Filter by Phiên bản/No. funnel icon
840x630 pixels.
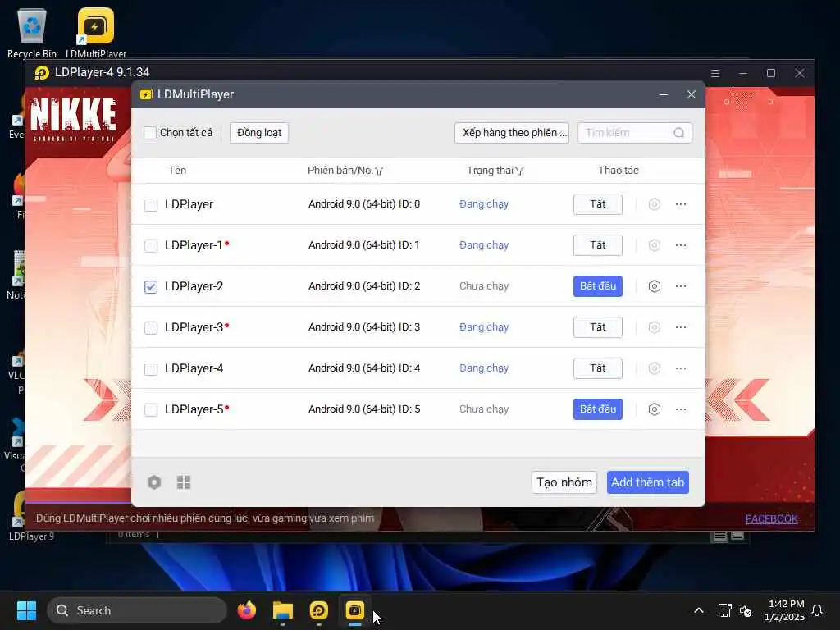tap(379, 171)
